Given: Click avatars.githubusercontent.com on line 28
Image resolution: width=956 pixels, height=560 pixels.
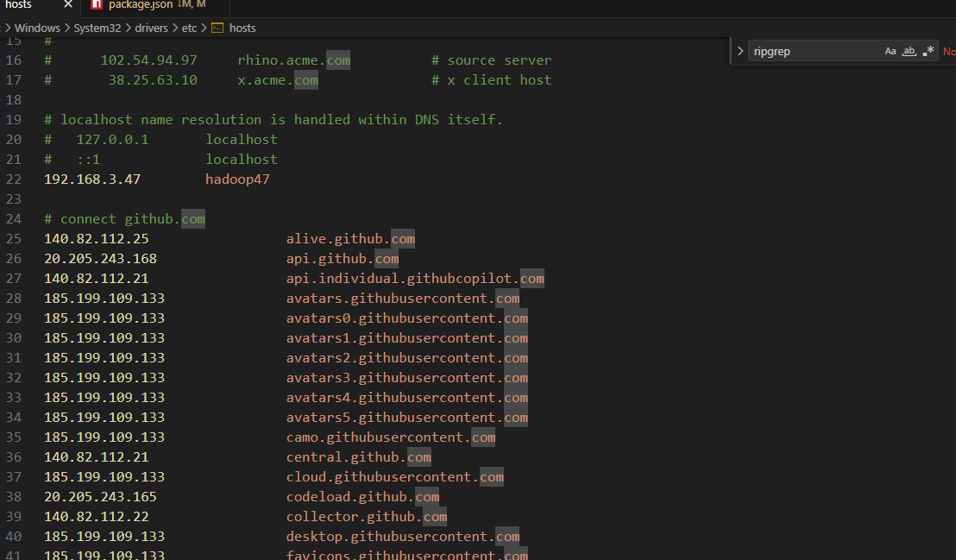Looking at the screenshot, I should coord(403,299).
